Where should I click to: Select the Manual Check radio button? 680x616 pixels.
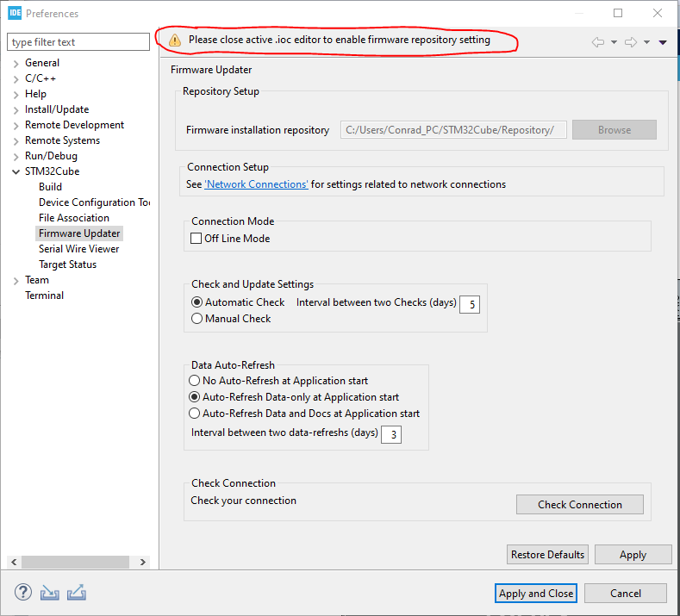[x=197, y=319]
